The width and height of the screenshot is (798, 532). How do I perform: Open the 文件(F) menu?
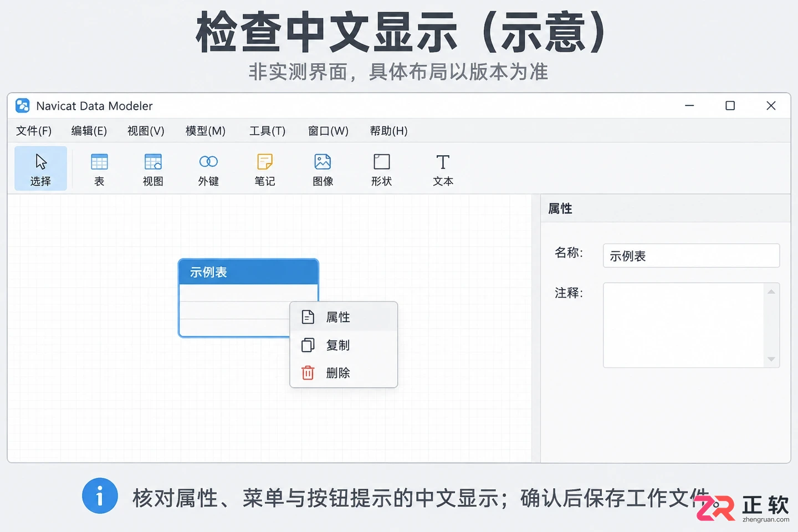34,131
